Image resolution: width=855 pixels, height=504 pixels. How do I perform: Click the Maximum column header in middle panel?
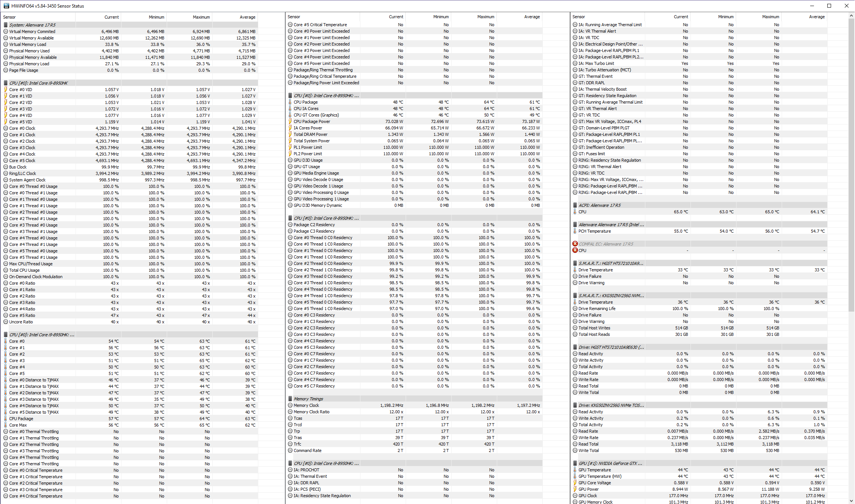click(x=474, y=17)
